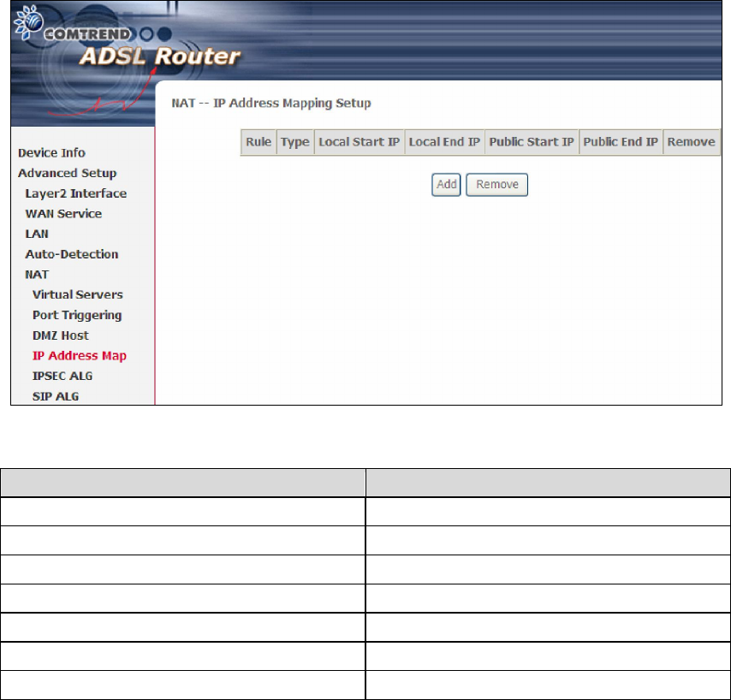
Task: Click the Public End IP header
Action: coord(621,142)
